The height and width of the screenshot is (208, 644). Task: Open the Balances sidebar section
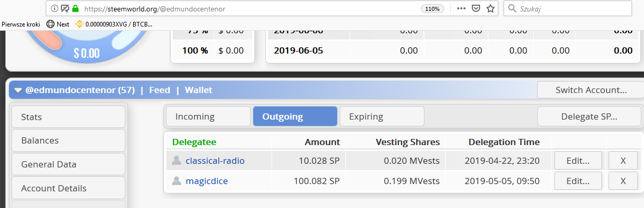(69, 140)
